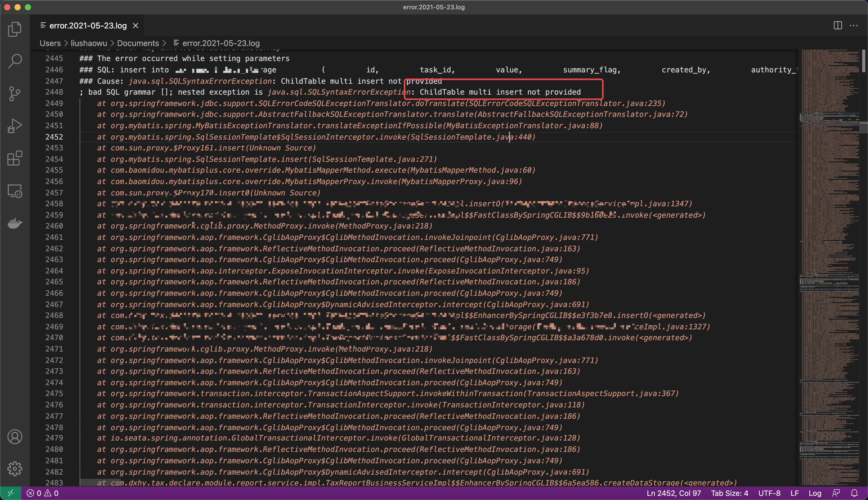Open the Manage settings gear

click(x=15, y=469)
